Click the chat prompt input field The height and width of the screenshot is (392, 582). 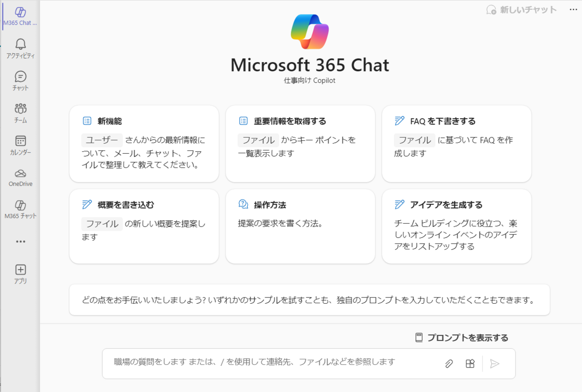272,363
